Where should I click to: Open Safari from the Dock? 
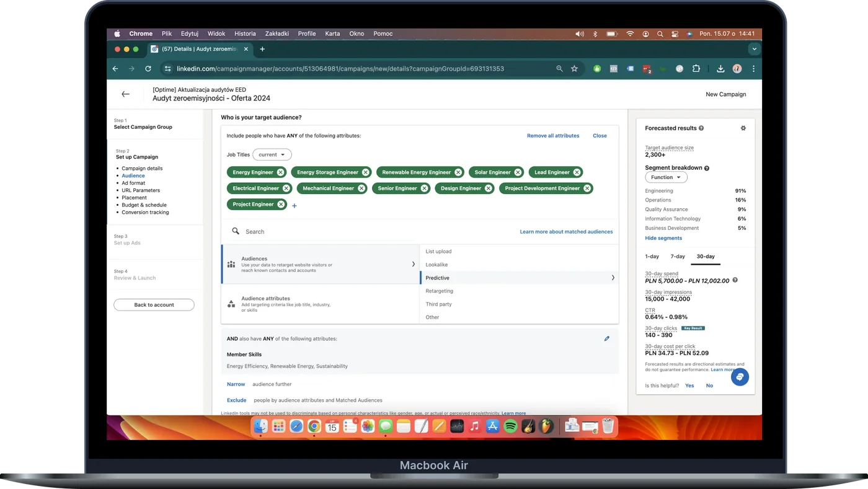tap(296, 426)
